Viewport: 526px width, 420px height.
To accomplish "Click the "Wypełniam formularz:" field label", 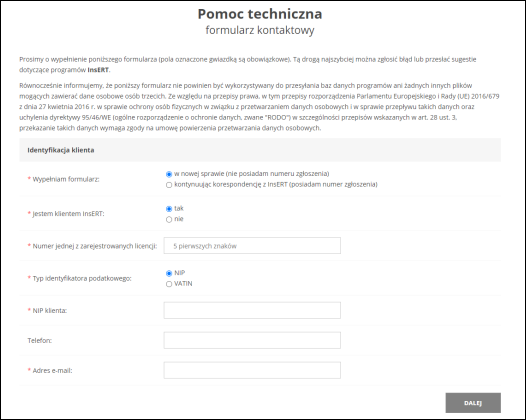I will pyautogui.click(x=66, y=179).
